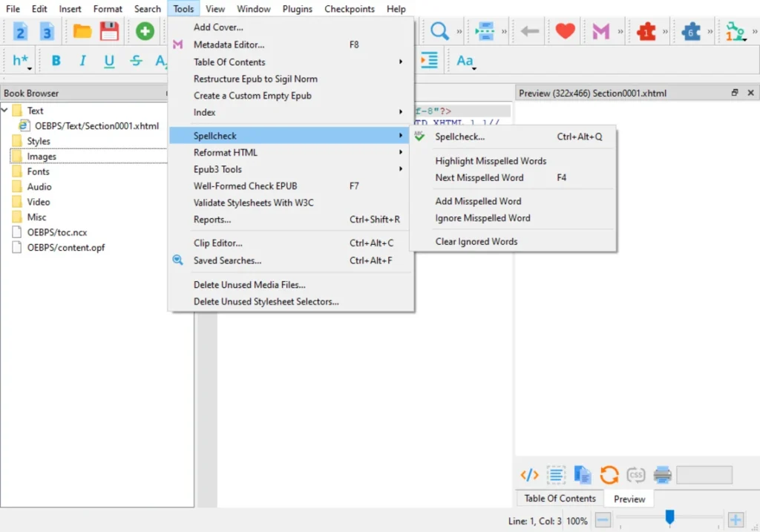Open Saved Searches... entry
The image size is (760, 532).
(291, 260)
